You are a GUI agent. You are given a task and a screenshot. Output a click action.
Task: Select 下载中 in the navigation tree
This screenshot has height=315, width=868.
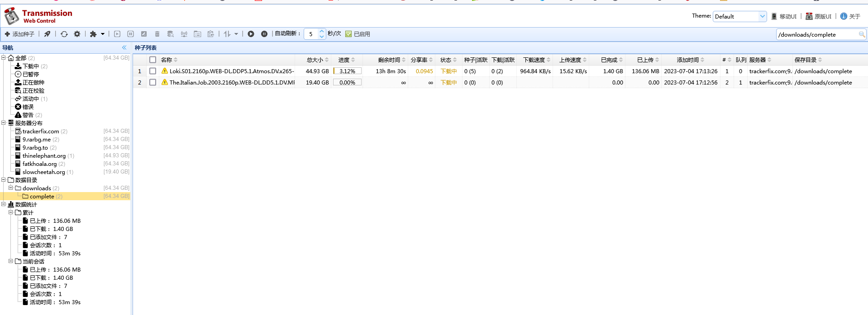pyautogui.click(x=30, y=66)
